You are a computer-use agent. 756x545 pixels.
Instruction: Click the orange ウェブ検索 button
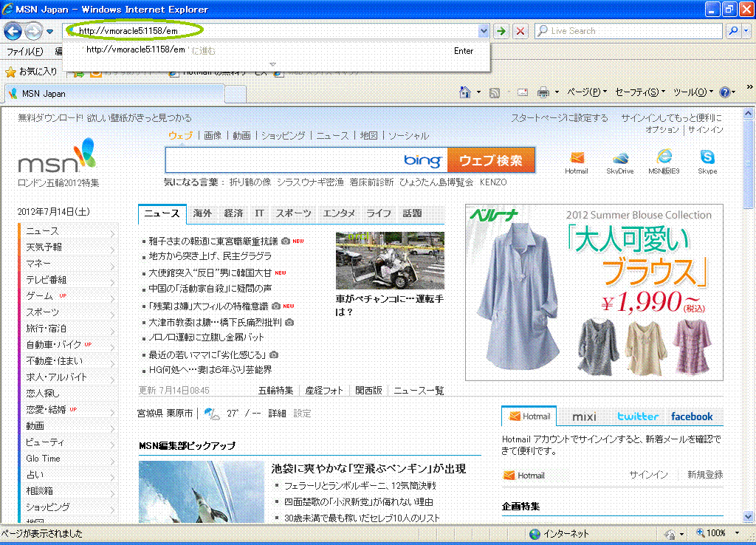[491, 160]
